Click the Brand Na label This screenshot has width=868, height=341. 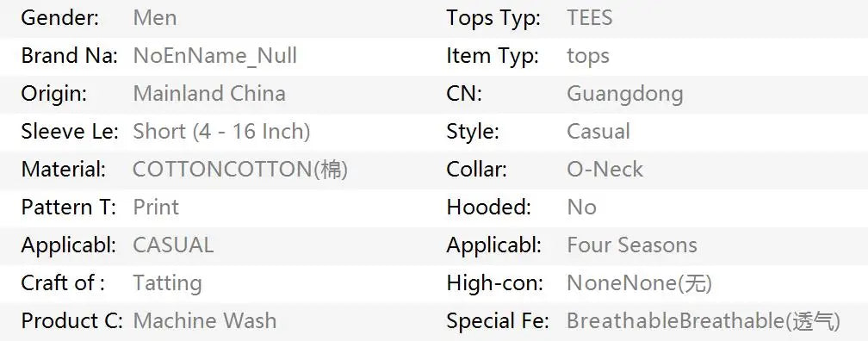click(69, 56)
